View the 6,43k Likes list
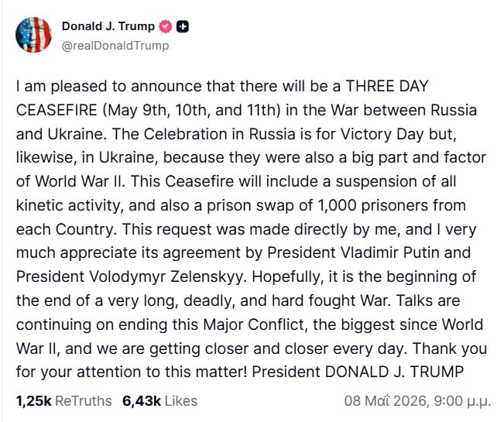504x422 pixels. (159, 401)
